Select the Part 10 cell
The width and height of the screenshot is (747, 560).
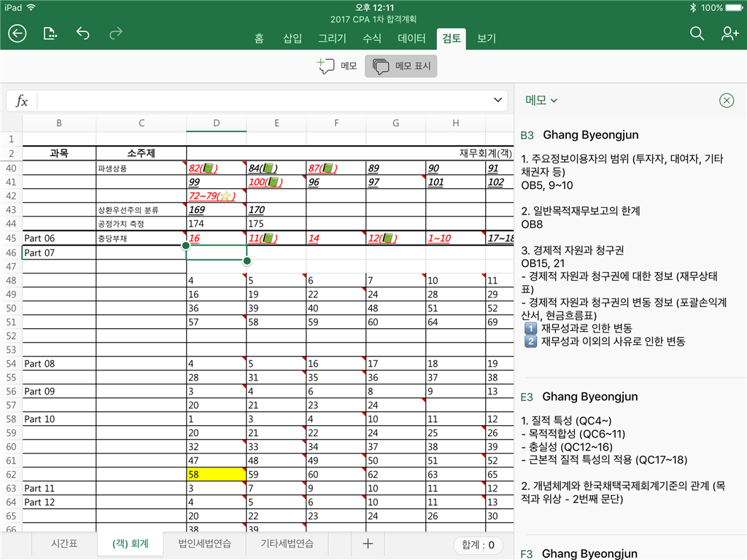tap(59, 419)
